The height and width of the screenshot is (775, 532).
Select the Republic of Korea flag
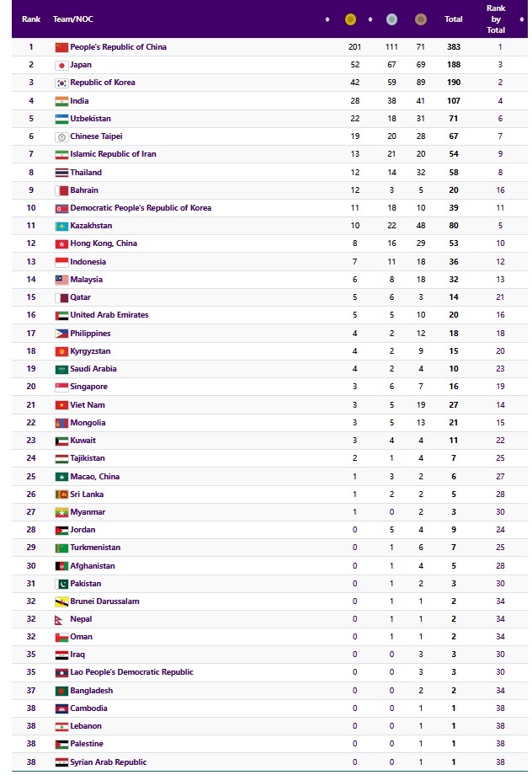(61, 83)
